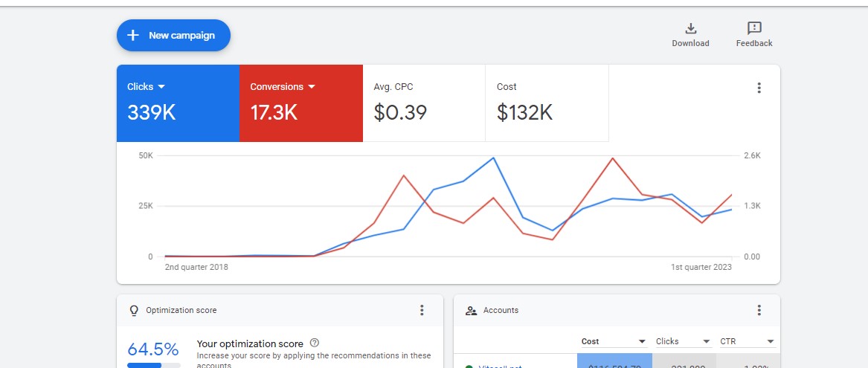Open the chart card's three-dot menu
This screenshot has width=868, height=368.
pyautogui.click(x=759, y=88)
